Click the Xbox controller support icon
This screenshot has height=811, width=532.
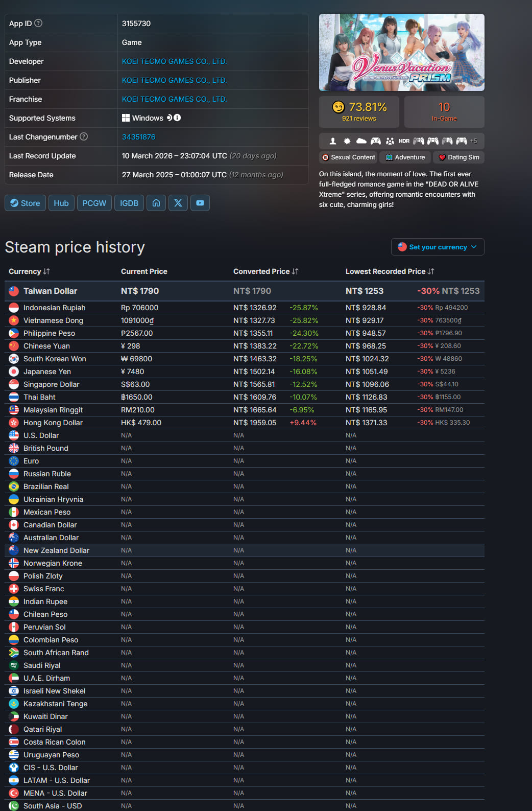point(376,141)
